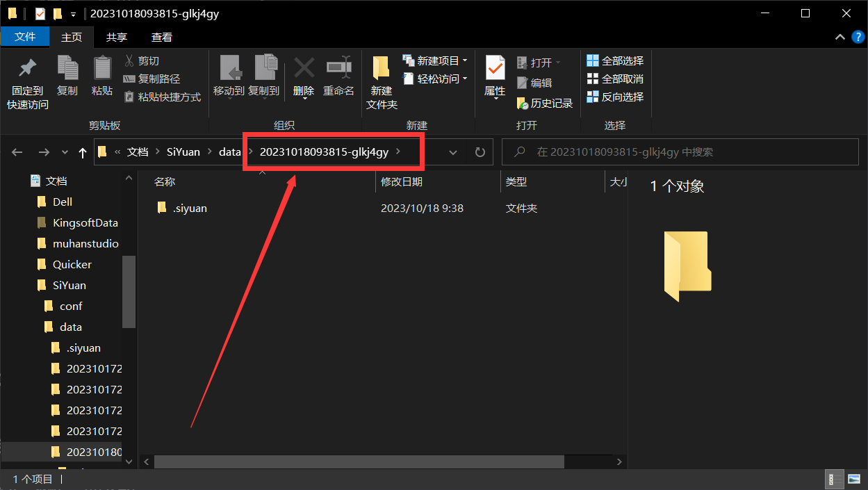
Task: Click chevron after data in address bar
Action: (x=249, y=152)
